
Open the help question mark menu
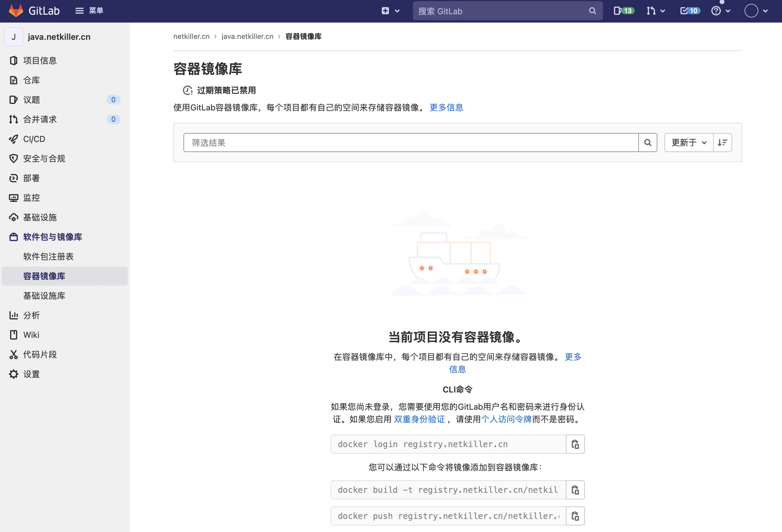[x=721, y=11]
